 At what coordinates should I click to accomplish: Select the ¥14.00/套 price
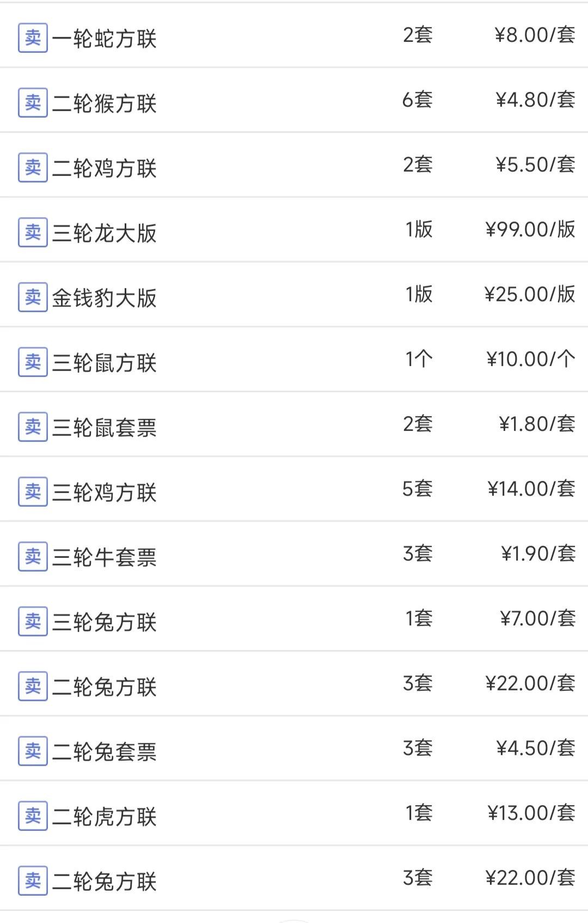531,489
